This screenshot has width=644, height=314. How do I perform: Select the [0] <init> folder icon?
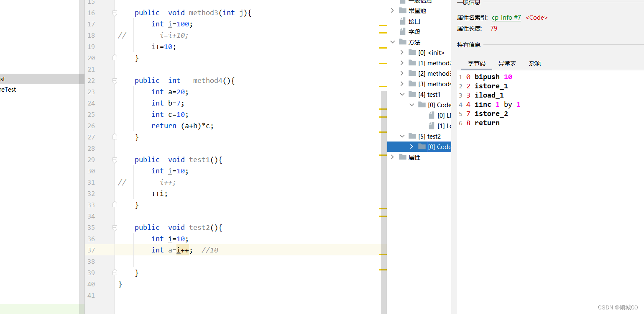tap(412, 52)
